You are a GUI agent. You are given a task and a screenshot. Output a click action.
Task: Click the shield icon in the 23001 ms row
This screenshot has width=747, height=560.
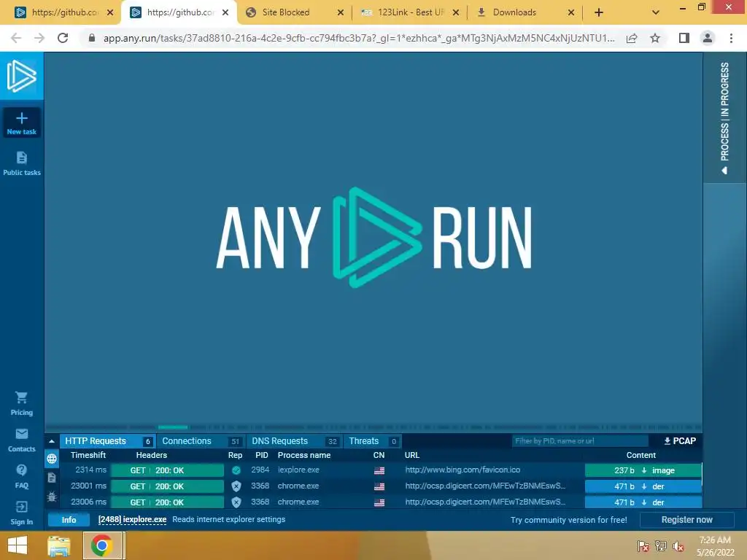coord(236,486)
